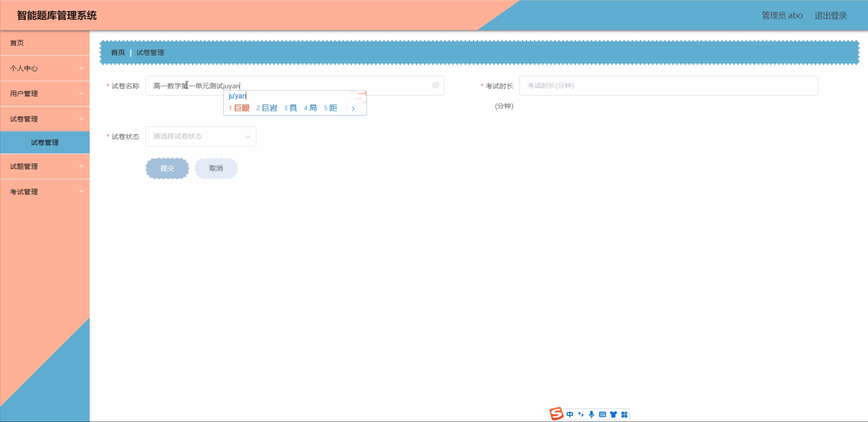Open the IME toolbox grid icon
The width and height of the screenshot is (868, 422).
coord(624,414)
